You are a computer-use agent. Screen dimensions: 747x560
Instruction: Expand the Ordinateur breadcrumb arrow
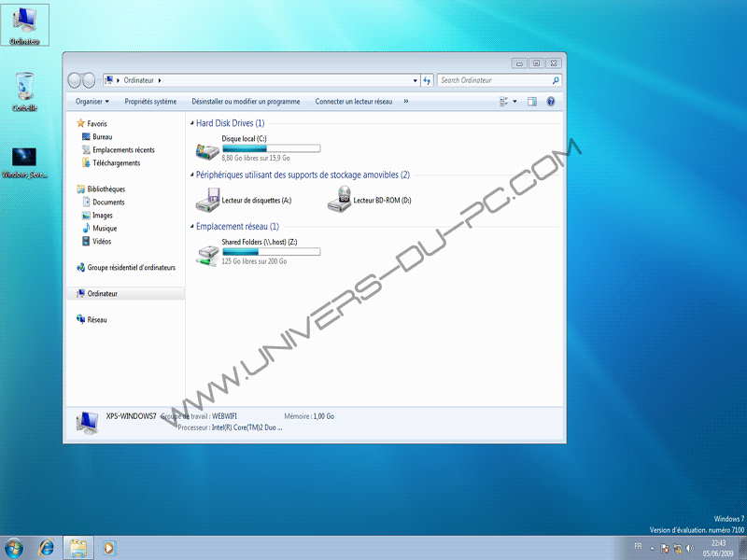[160, 80]
